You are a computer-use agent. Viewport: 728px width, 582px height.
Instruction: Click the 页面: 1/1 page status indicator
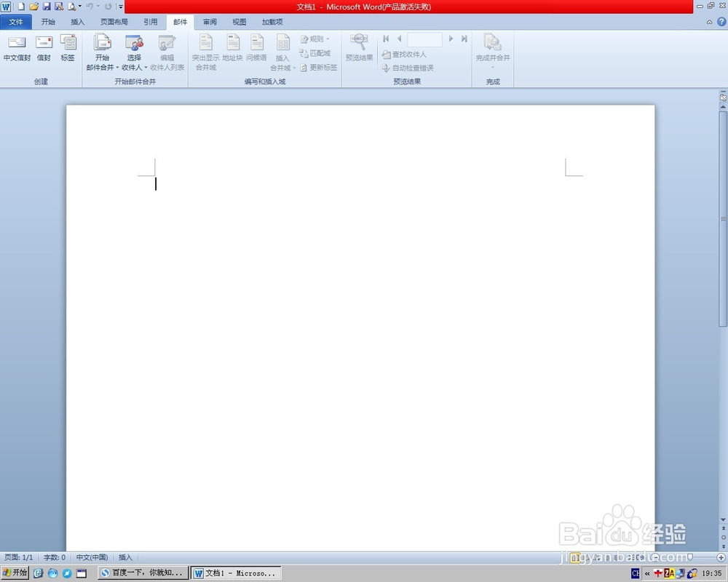point(19,557)
